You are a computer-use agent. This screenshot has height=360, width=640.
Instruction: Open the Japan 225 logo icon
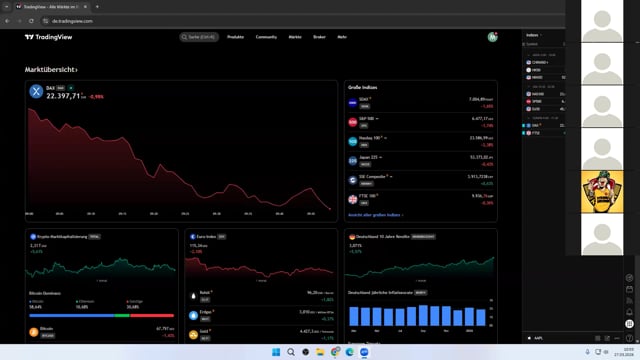[353, 161]
